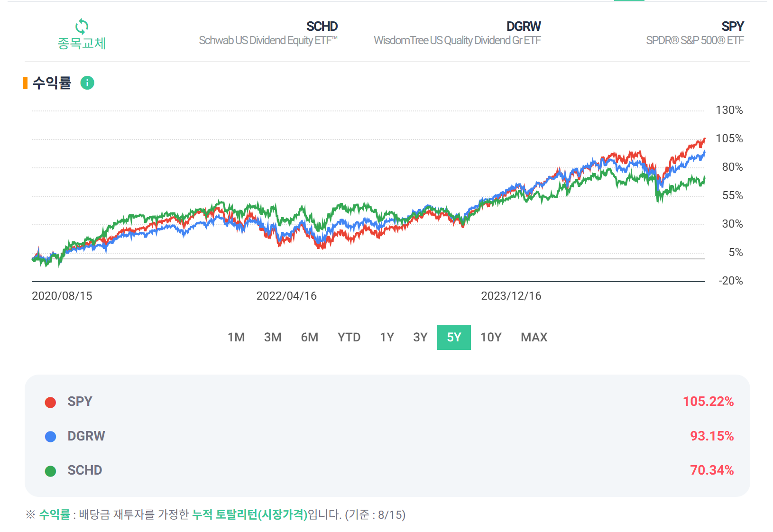Click the 종목교체 label

click(82, 43)
